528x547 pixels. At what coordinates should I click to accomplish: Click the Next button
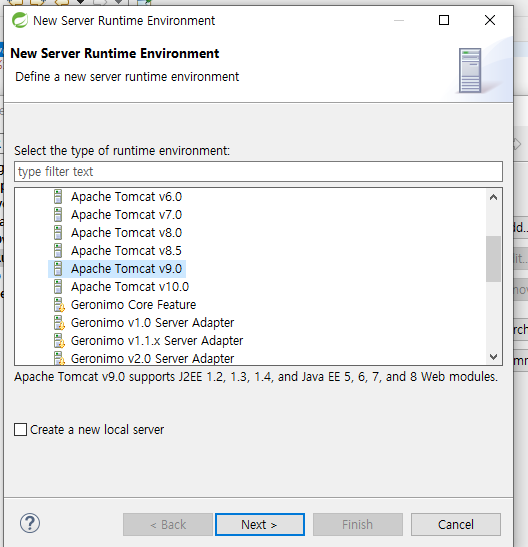point(260,524)
